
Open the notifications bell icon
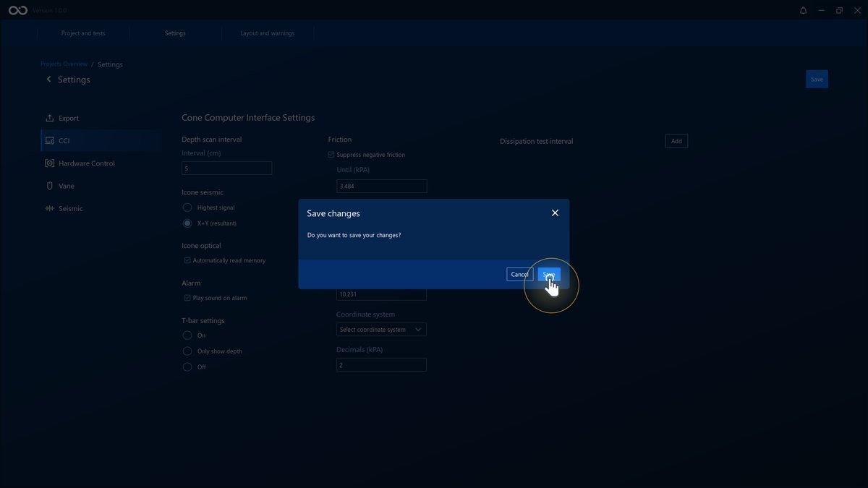click(803, 11)
